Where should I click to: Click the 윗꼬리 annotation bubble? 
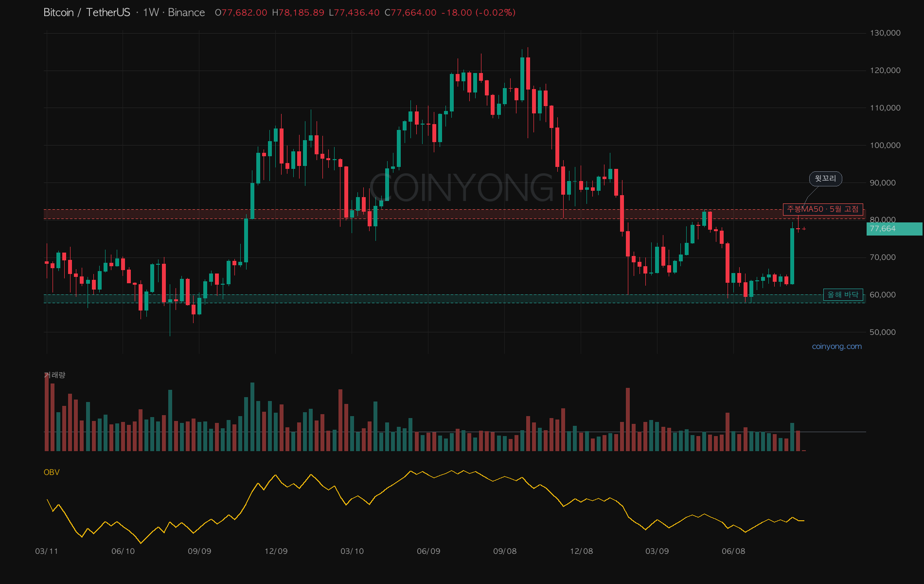[x=825, y=179]
